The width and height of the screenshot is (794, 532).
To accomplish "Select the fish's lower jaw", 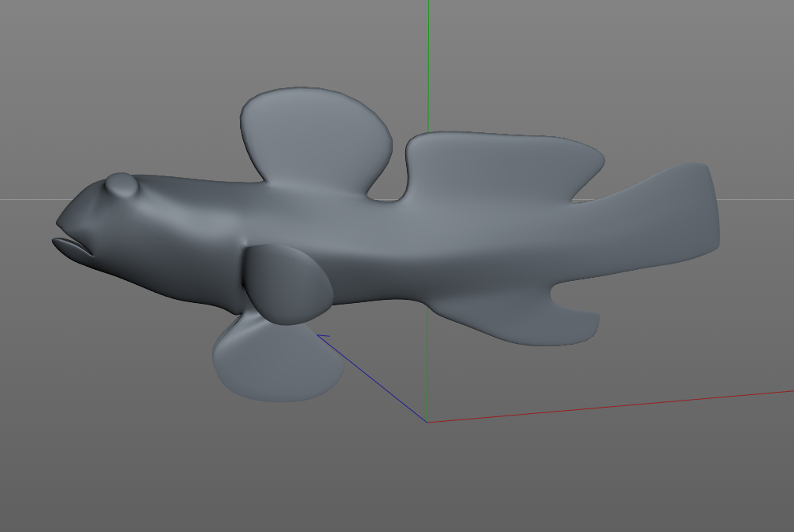I will (72, 247).
